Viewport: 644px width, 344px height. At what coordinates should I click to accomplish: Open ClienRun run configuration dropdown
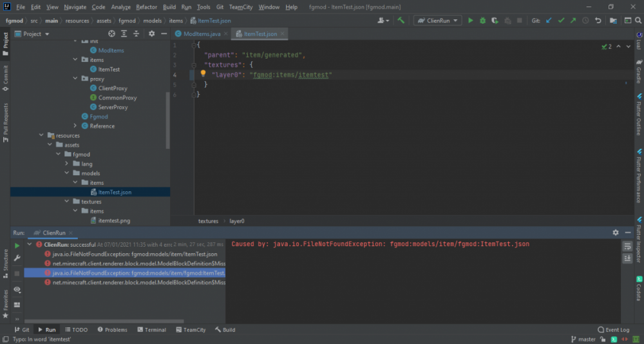coord(438,21)
